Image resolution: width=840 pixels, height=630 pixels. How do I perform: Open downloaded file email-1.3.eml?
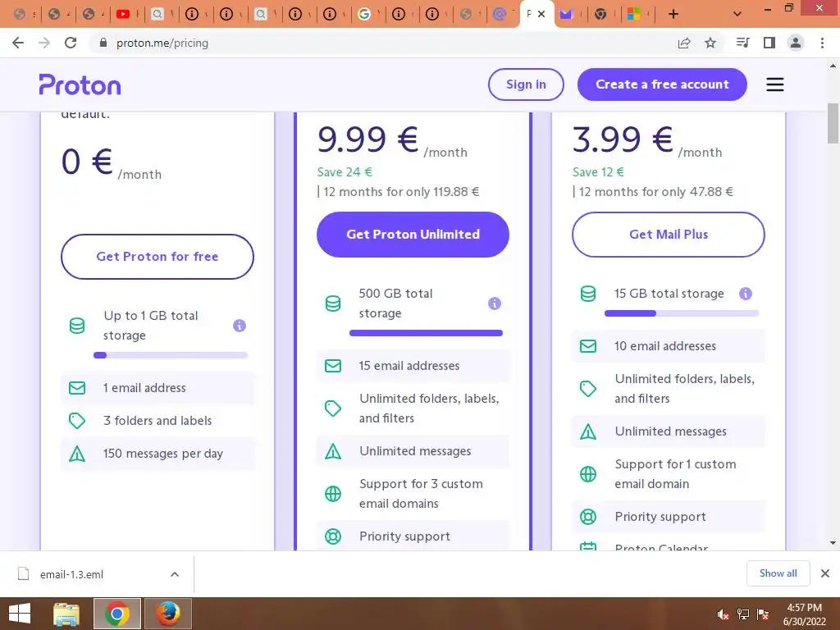(x=71, y=574)
